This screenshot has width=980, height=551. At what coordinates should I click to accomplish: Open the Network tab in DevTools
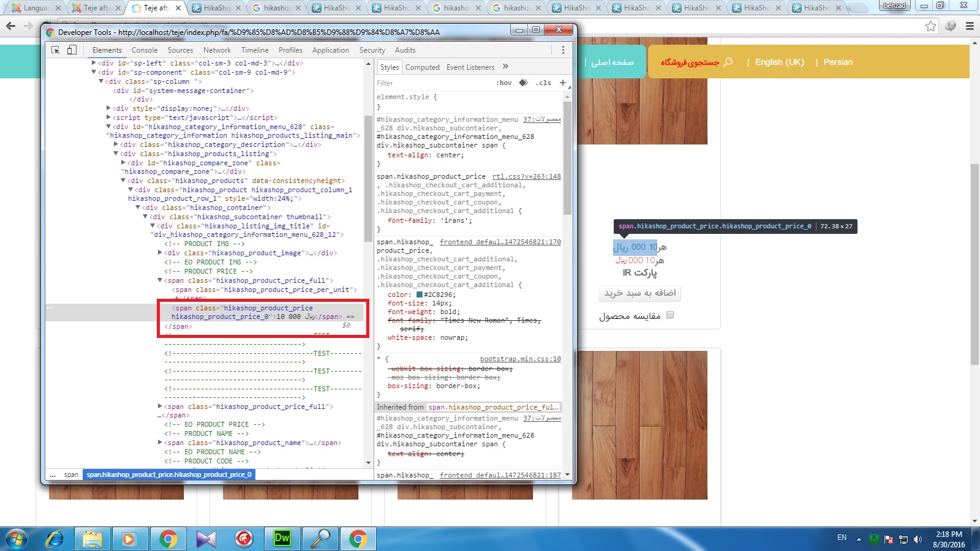click(x=217, y=50)
